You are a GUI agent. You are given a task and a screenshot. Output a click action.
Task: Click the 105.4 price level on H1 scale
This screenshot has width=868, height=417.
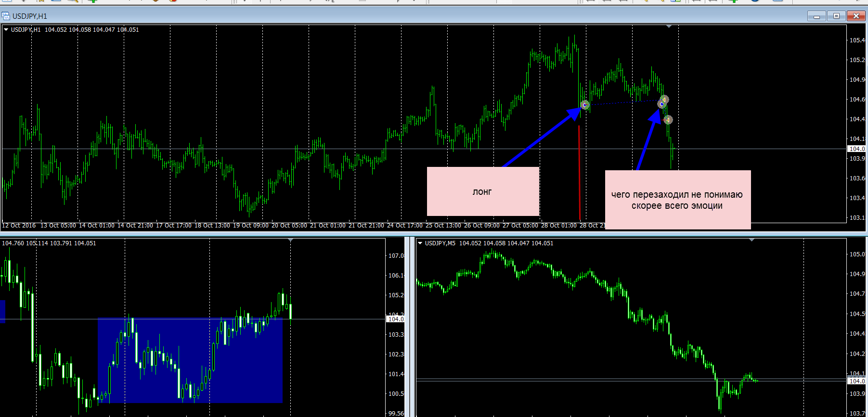(x=857, y=40)
